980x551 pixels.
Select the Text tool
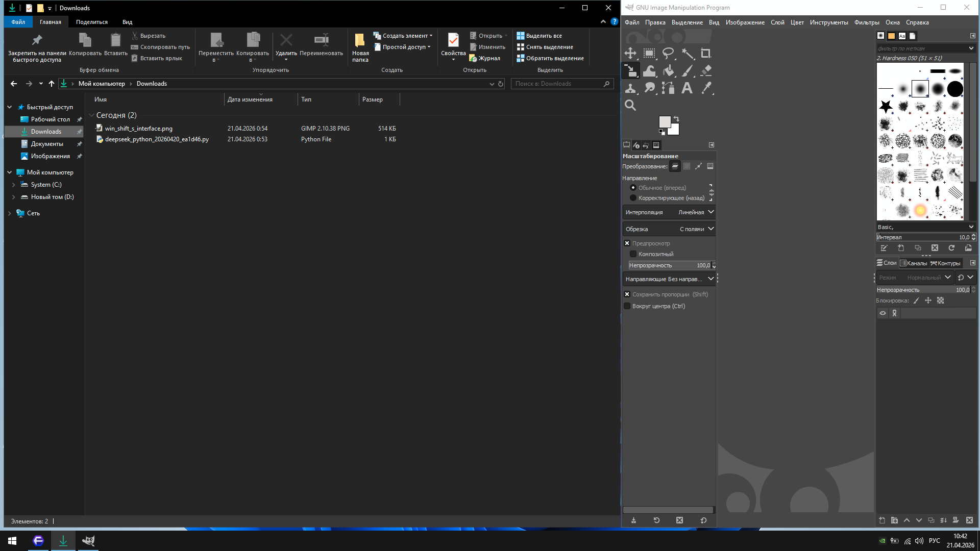tap(687, 88)
